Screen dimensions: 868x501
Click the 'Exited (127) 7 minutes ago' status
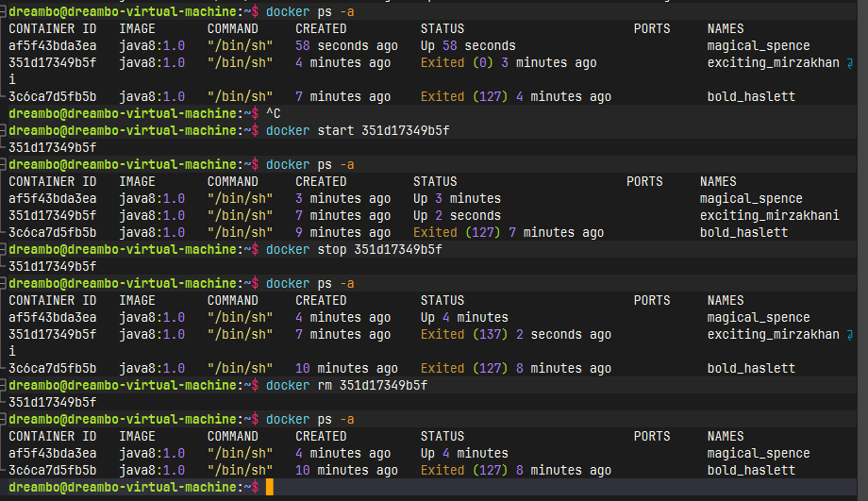click(x=508, y=233)
